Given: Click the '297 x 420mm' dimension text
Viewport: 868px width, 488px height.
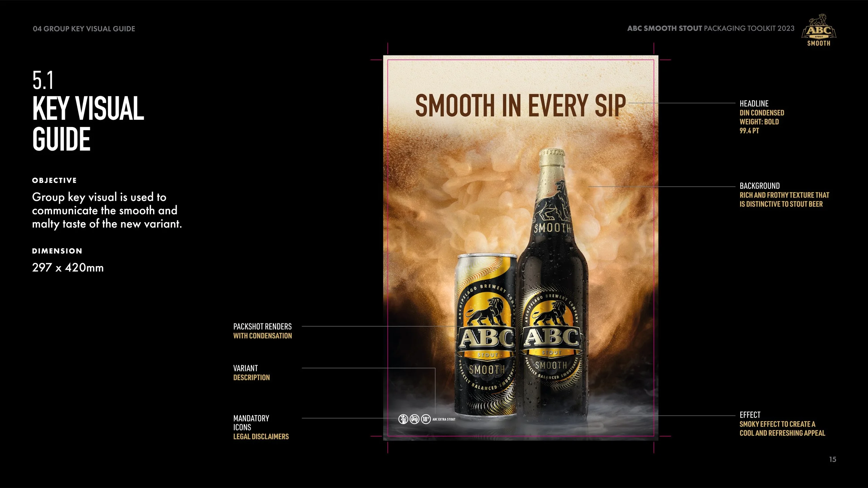Looking at the screenshot, I should (68, 268).
